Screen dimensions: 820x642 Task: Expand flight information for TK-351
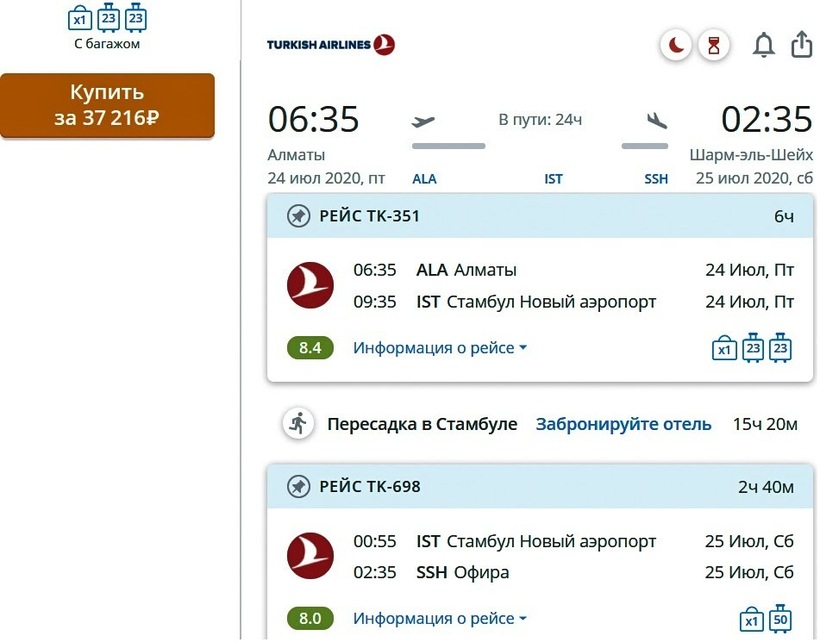click(439, 348)
